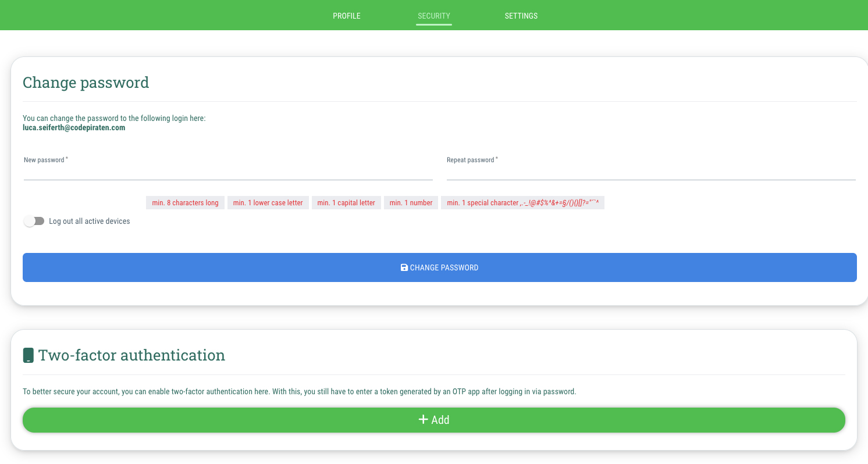
Task: Click the two-factor description paragraph
Action: tap(300, 391)
